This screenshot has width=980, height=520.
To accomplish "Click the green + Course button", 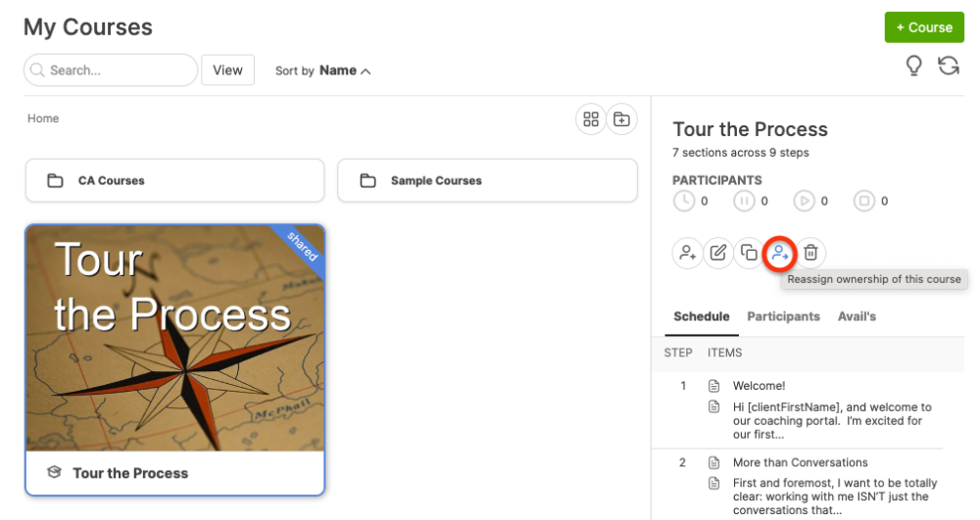I will tap(923, 27).
